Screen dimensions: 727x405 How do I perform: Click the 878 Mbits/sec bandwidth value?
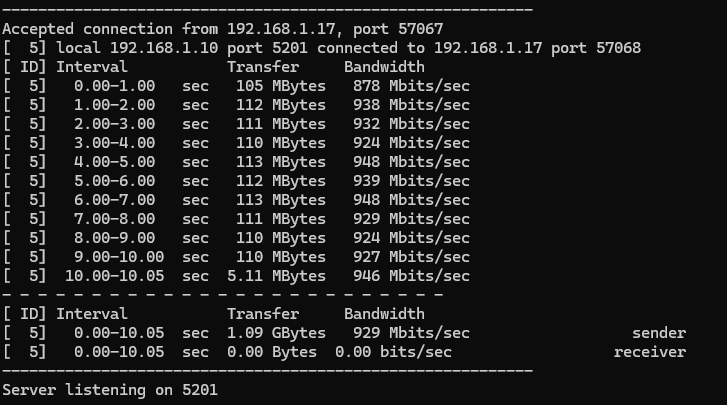411,86
